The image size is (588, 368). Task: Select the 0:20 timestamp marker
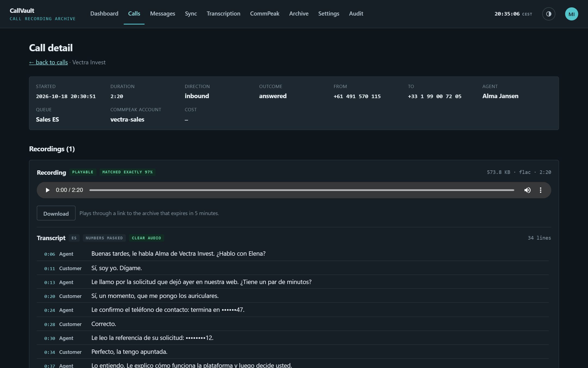pos(50,296)
